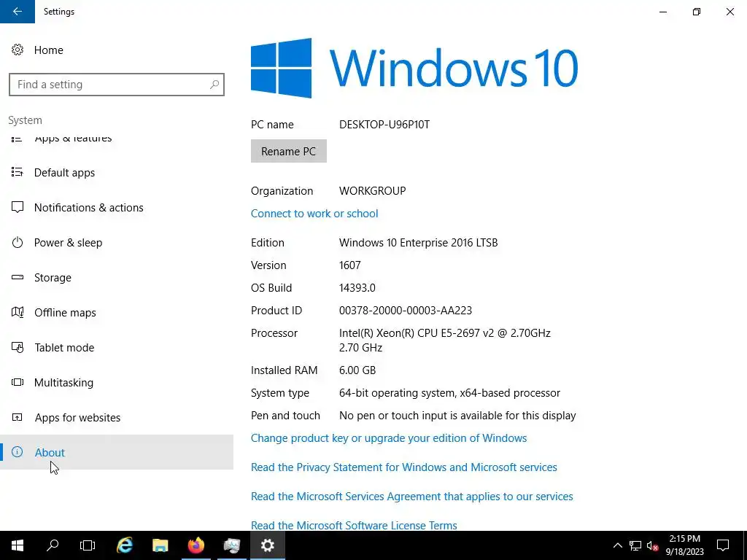The width and height of the screenshot is (747, 560).
Task: Click the Product ID 00378-20000-00003-AA223
Action: [x=406, y=311]
